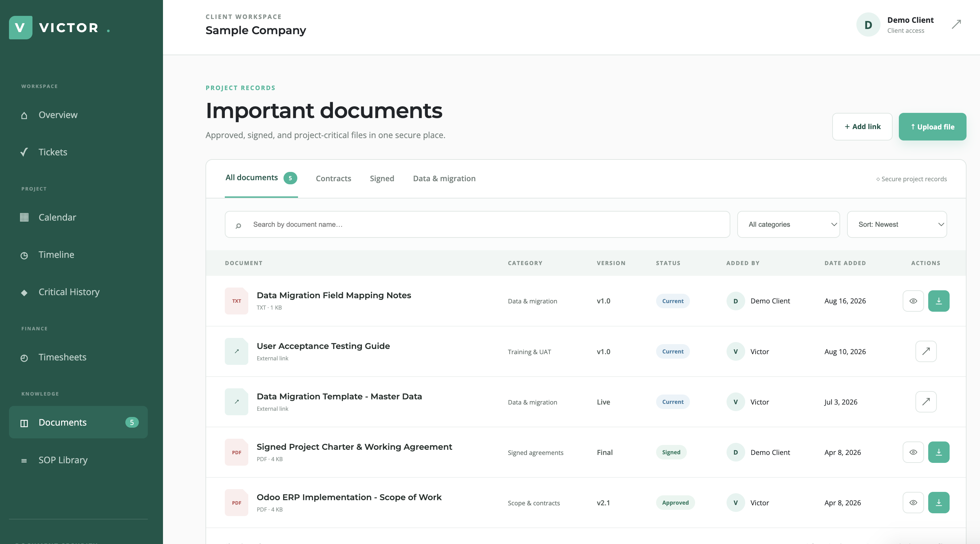Preview Odoo ERP Scope of Work with eye icon
980x544 pixels.
pos(913,503)
